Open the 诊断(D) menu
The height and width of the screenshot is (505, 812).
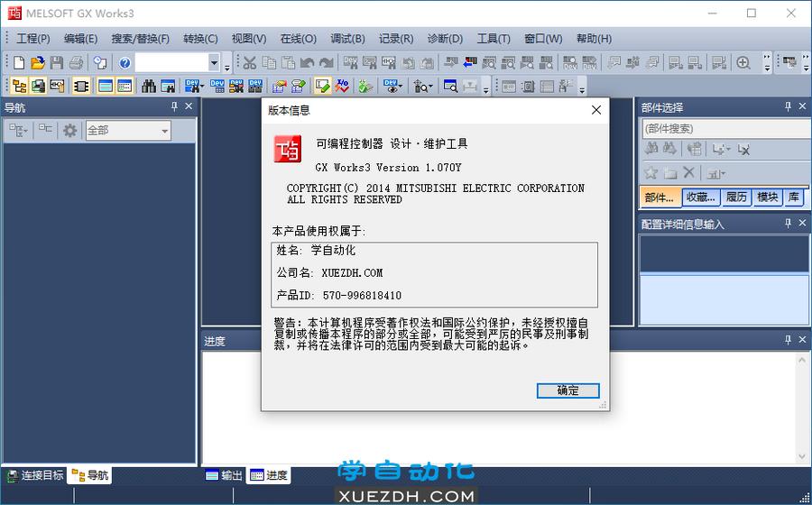(445, 39)
